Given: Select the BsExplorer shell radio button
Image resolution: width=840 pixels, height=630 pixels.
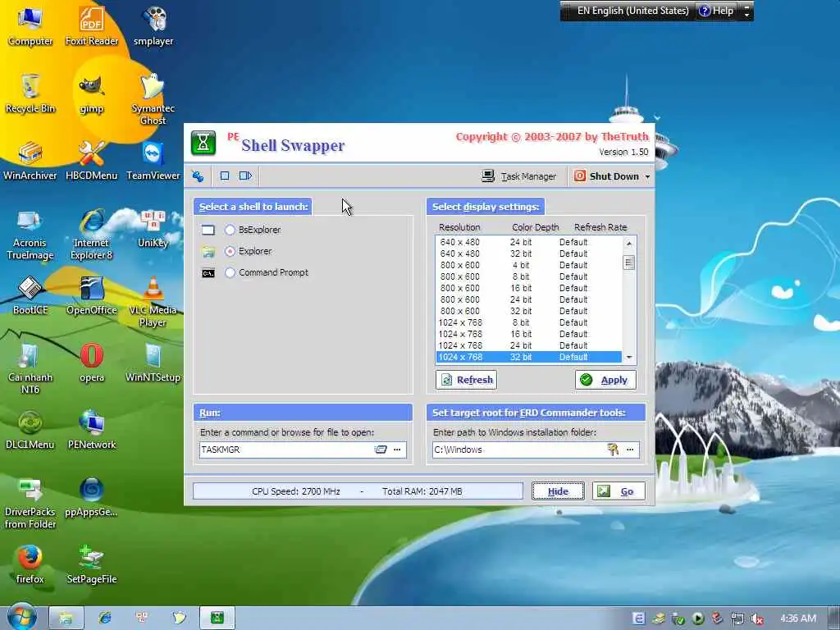Looking at the screenshot, I should [x=230, y=230].
